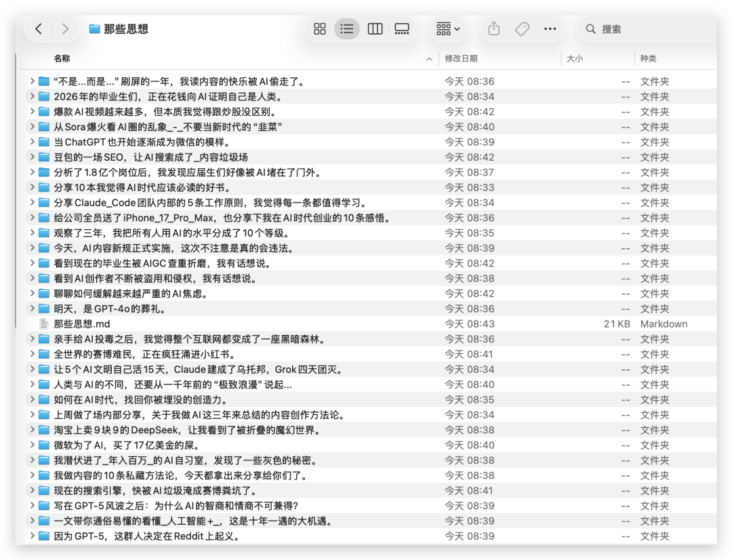Expand the 给公司全员送了iPhone_17_Pro_Max folder
Viewport: 732px width, 560px height.
pyautogui.click(x=33, y=218)
